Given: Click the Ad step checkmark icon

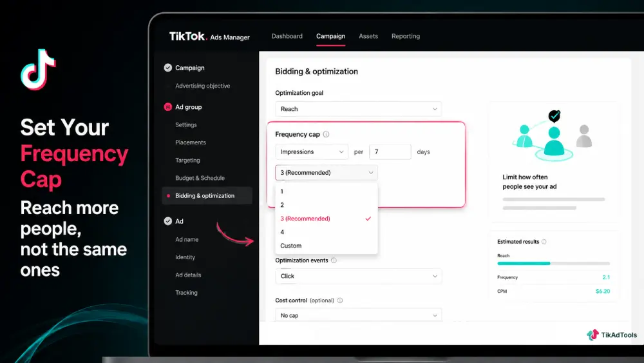Looking at the screenshot, I should 167,221.
